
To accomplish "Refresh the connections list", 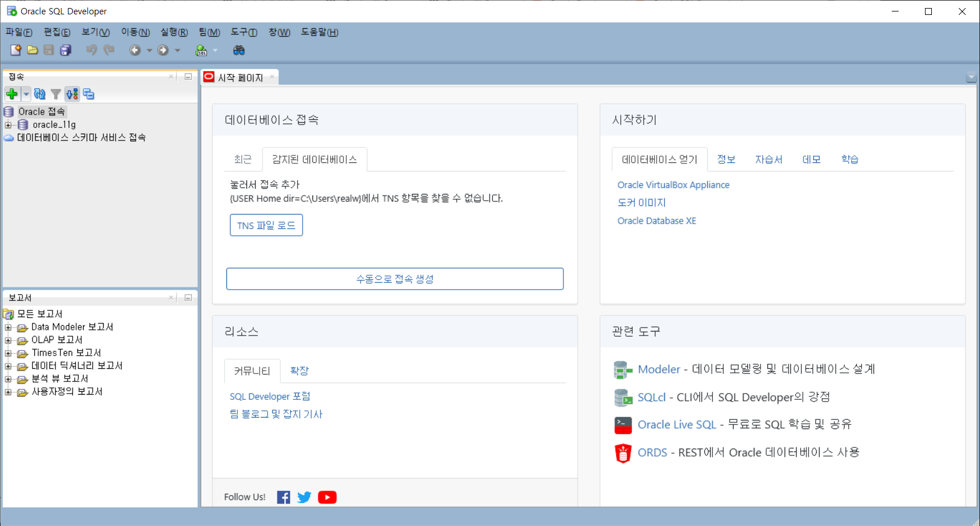I will coord(40,93).
